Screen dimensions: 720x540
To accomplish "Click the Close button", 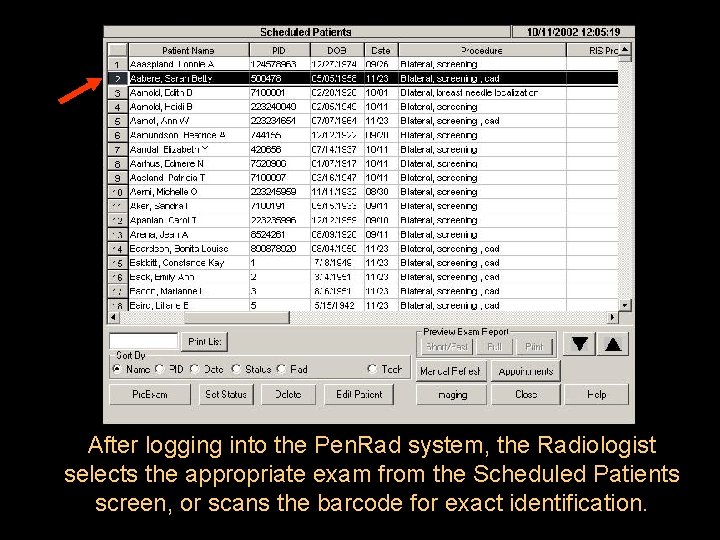I will click(526, 394).
